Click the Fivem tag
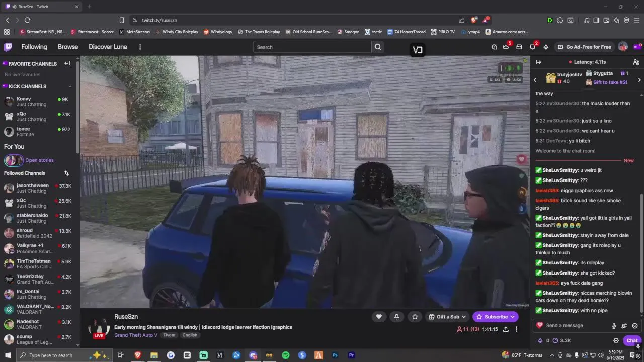 click(x=169, y=335)
